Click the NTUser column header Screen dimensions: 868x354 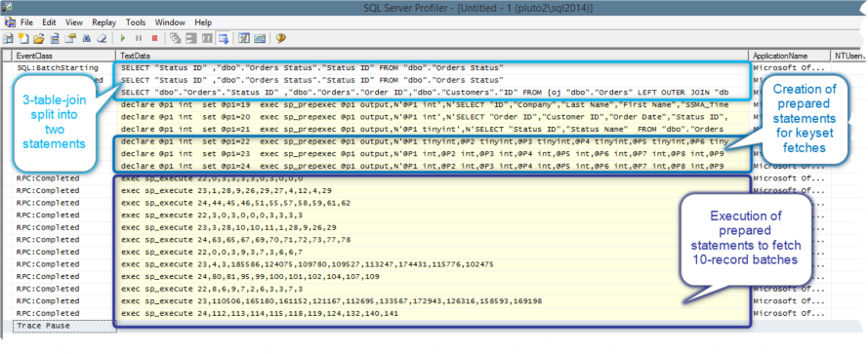click(849, 56)
